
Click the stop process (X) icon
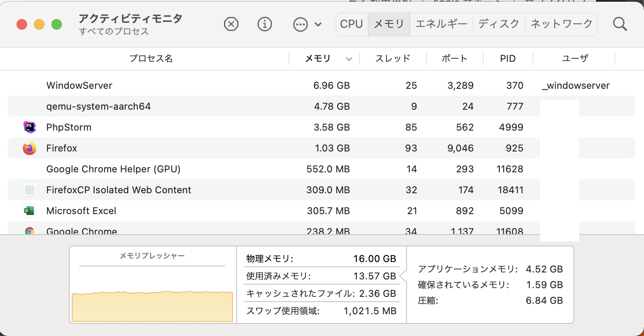tap(231, 24)
